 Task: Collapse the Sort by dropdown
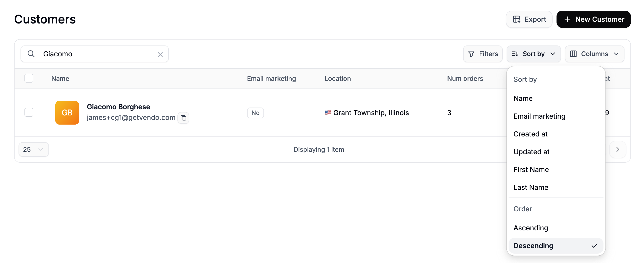coord(534,54)
